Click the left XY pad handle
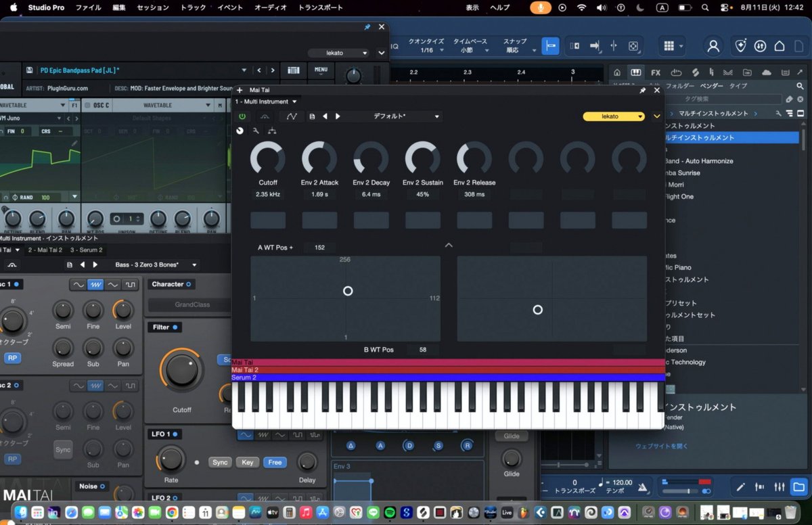The height and width of the screenshot is (525, 812). pyautogui.click(x=348, y=291)
